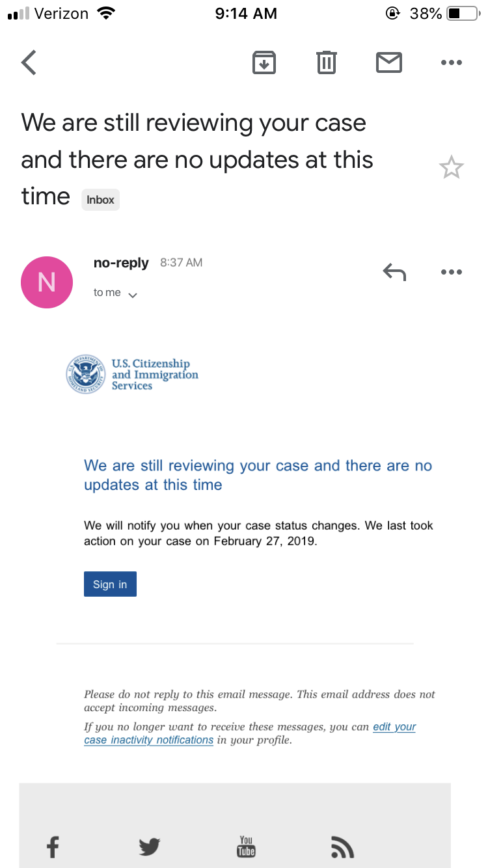Viewport: 488px width, 868px height.
Task: Tap the pink N sender avatar
Action: tap(47, 282)
